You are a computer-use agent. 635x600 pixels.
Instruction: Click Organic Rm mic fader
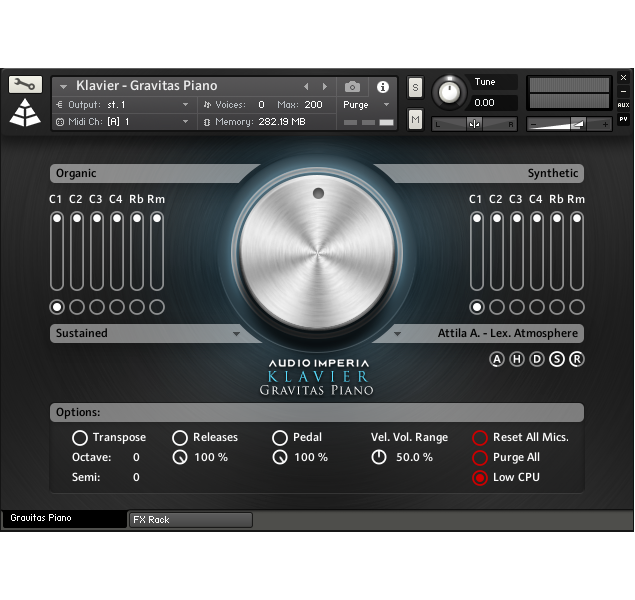[x=157, y=251]
